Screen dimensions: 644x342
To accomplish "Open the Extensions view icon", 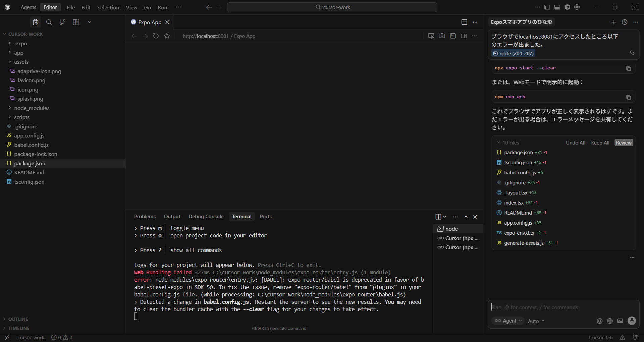I will (76, 22).
